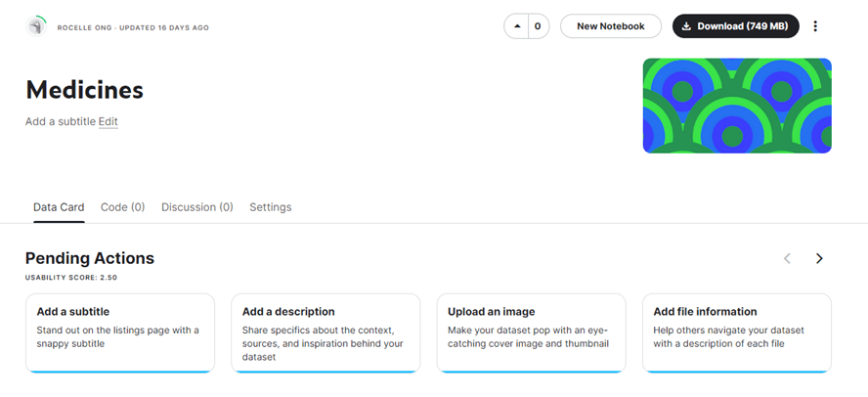Open the Code (0) tab
Image resolution: width=868 pixels, height=397 pixels.
(122, 207)
